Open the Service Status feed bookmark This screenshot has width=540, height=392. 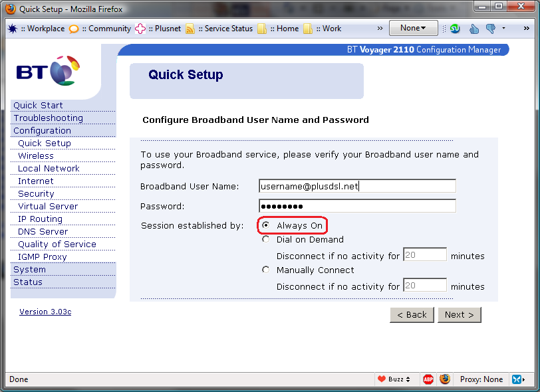222,29
